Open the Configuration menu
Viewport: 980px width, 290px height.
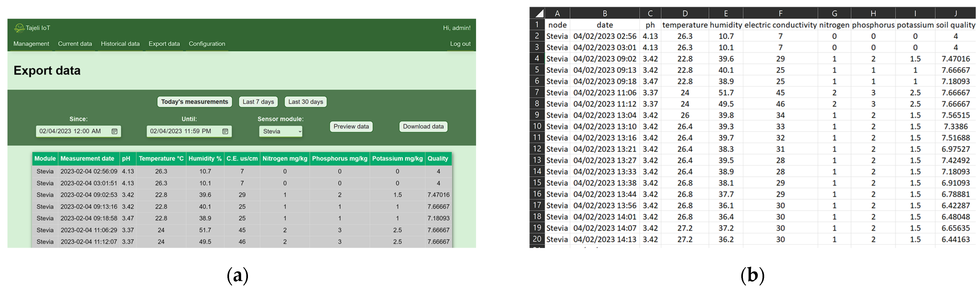tap(207, 44)
